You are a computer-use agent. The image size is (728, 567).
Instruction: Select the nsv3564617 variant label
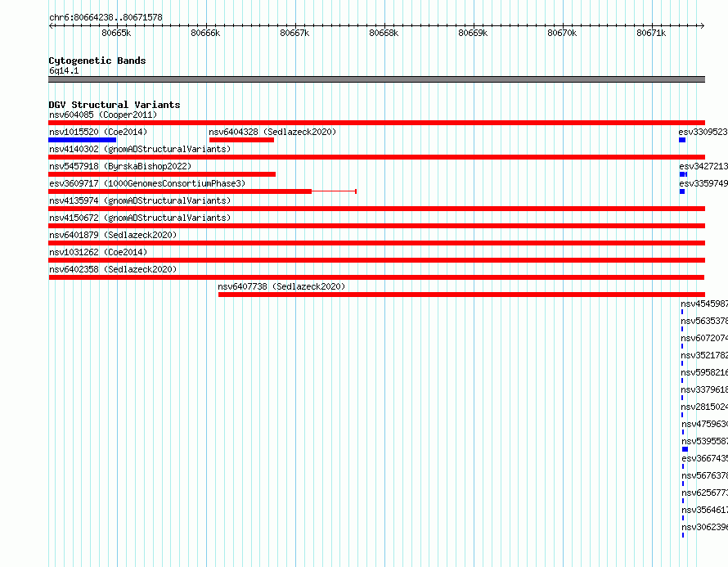pyautogui.click(x=705, y=510)
